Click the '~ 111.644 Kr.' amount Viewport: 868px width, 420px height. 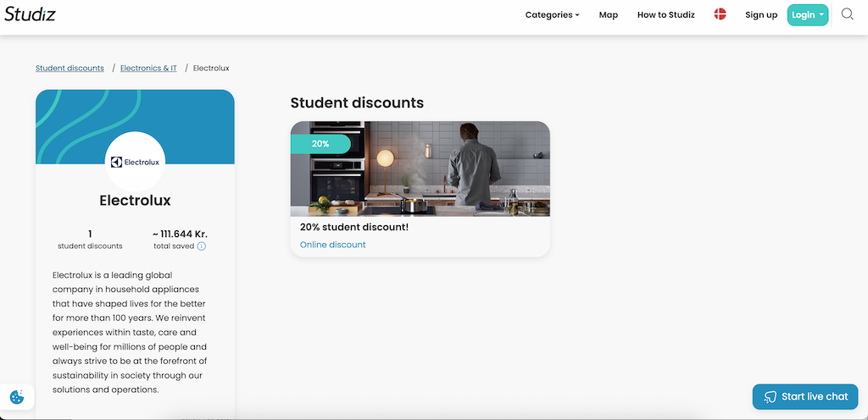point(180,234)
